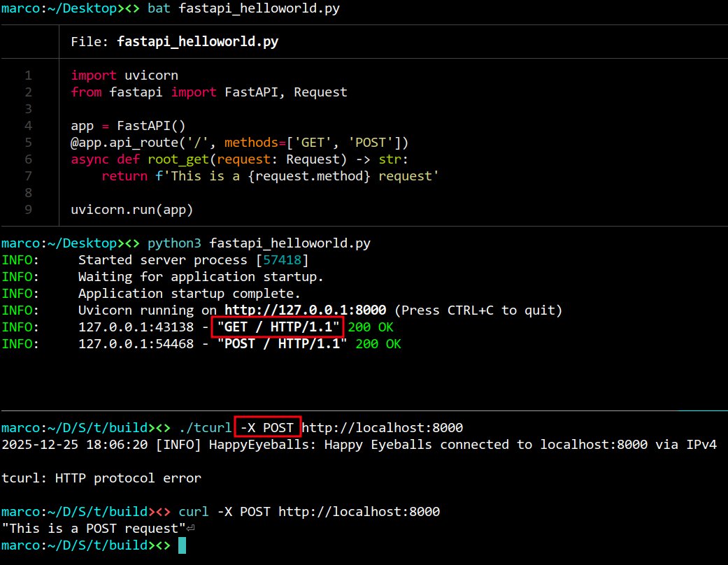This screenshot has width=728, height=565.
Task: Click the '"This is a POST request"' output
Action: coord(94,529)
